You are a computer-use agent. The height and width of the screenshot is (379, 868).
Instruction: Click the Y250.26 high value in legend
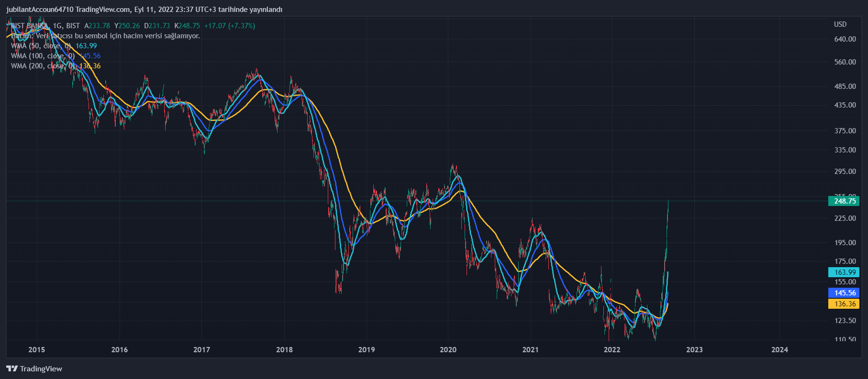click(x=127, y=26)
